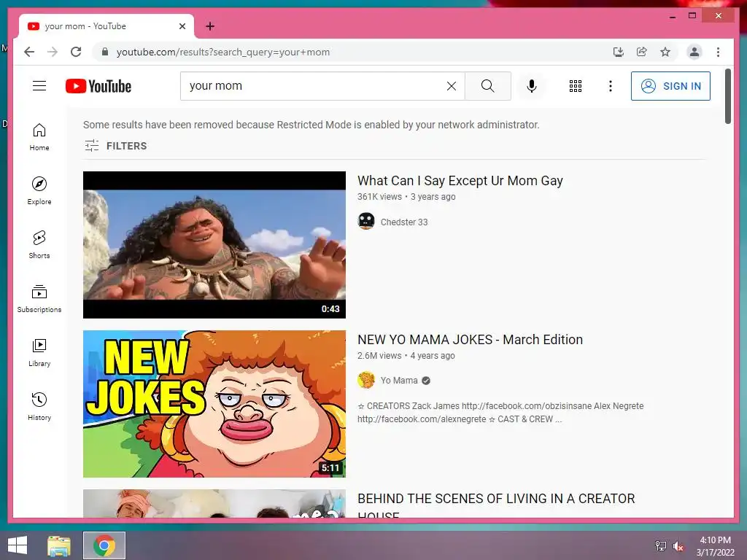The width and height of the screenshot is (747, 560).
Task: Click the SIGN IN button
Action: pyautogui.click(x=670, y=86)
